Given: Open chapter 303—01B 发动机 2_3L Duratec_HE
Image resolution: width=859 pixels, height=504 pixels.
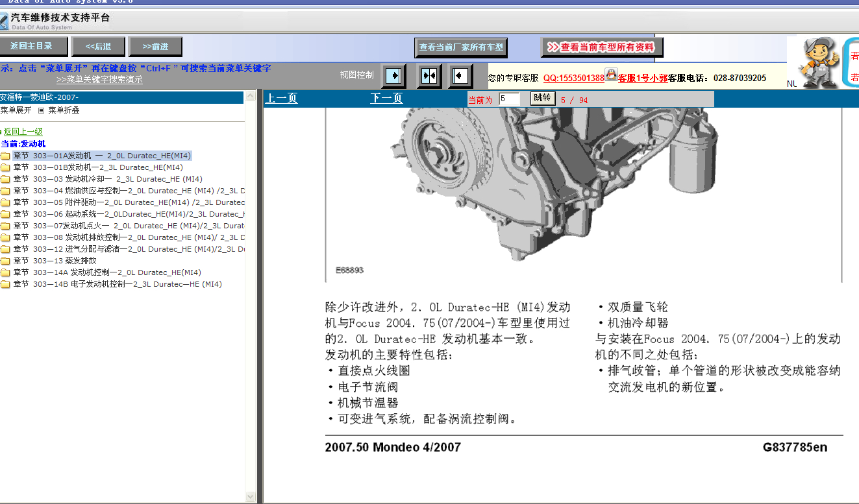Looking at the screenshot, I should click(x=98, y=167).
